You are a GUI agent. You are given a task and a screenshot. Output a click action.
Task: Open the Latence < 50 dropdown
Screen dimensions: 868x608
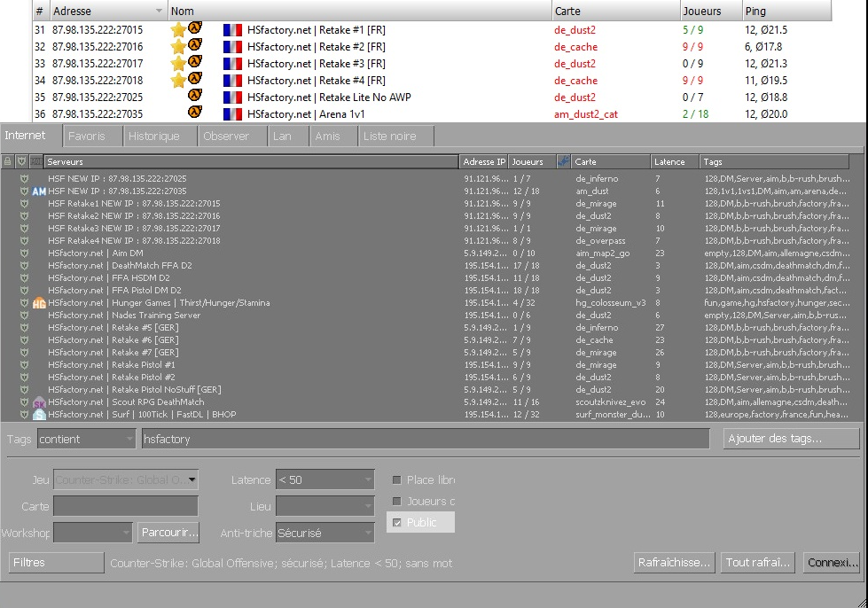(x=325, y=479)
